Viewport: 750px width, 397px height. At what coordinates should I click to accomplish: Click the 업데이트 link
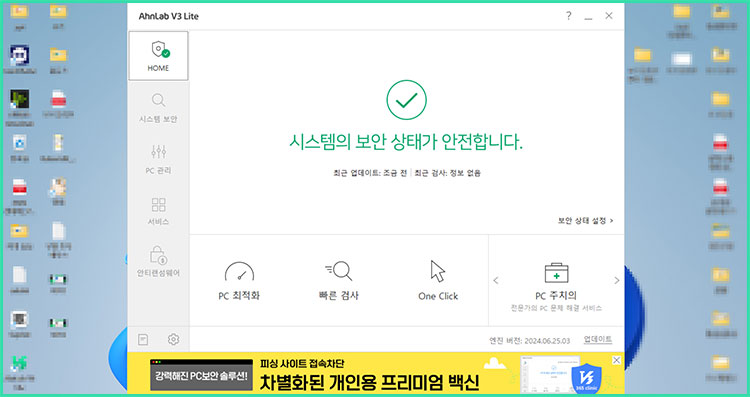[x=598, y=339]
